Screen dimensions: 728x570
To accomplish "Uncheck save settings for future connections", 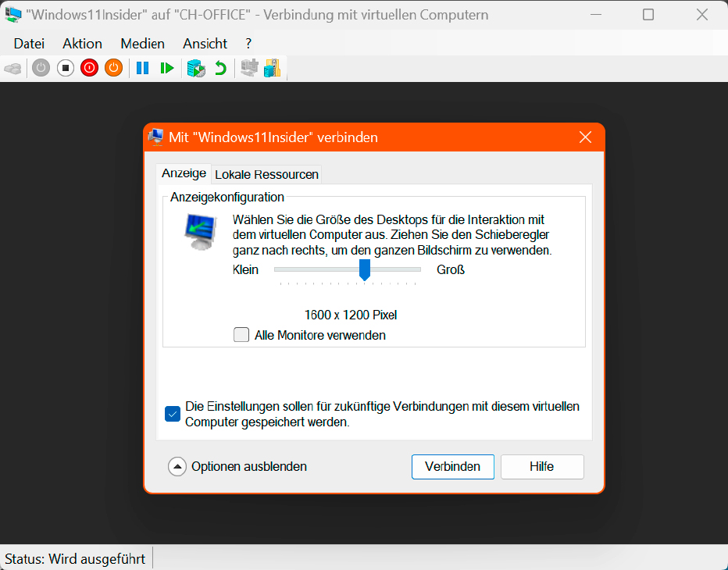I will [173, 414].
